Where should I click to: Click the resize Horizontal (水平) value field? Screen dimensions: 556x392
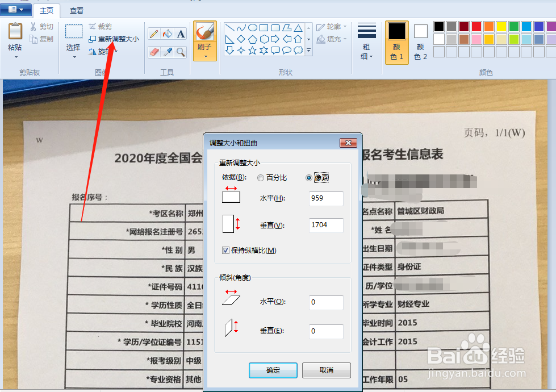point(326,198)
